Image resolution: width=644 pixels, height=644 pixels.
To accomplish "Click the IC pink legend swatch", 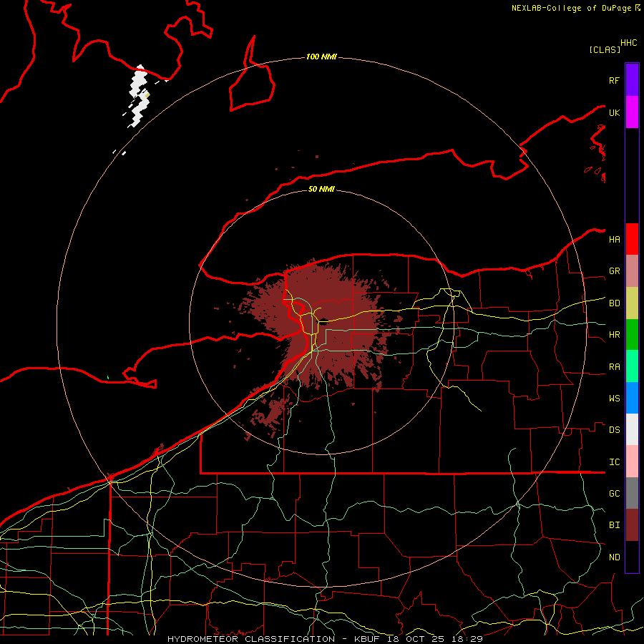I will point(632,462).
